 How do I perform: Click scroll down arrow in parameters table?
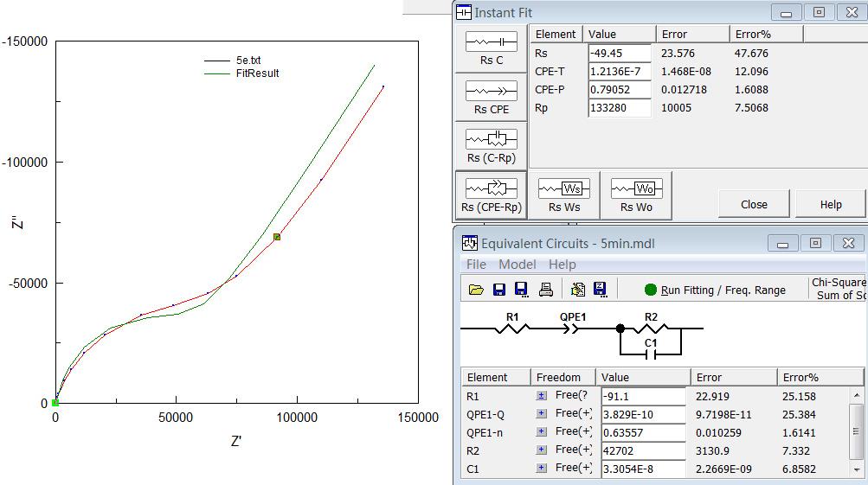point(857,469)
